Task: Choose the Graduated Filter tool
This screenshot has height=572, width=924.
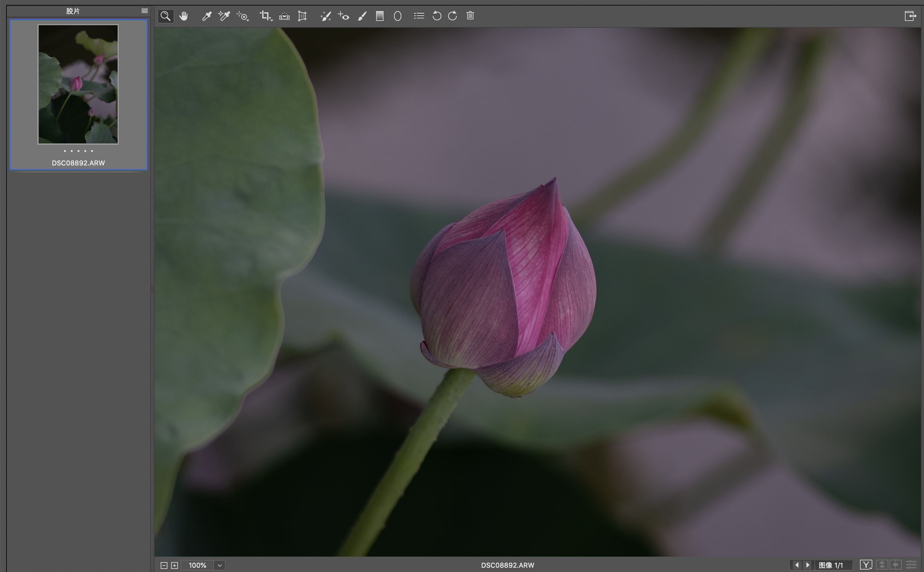Action: pyautogui.click(x=380, y=16)
